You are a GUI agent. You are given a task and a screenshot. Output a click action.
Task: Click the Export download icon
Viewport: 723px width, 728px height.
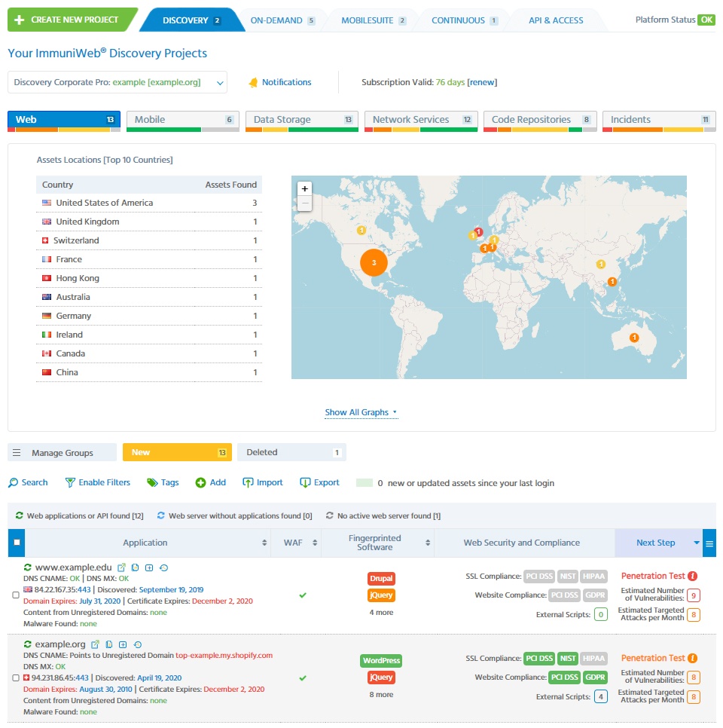(x=305, y=482)
